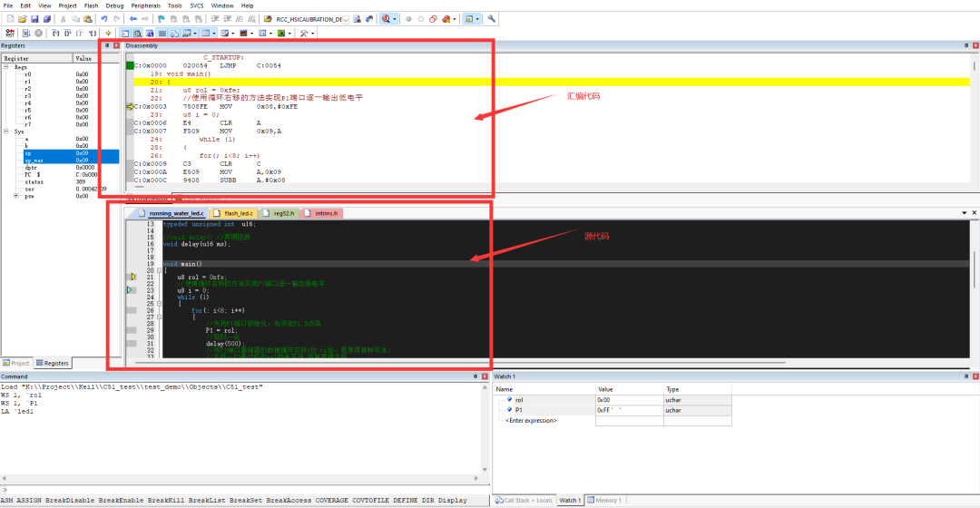Toggle breakpoint at source line 26 margin
Image resolution: width=980 pixels, height=508 pixels.
point(132,310)
